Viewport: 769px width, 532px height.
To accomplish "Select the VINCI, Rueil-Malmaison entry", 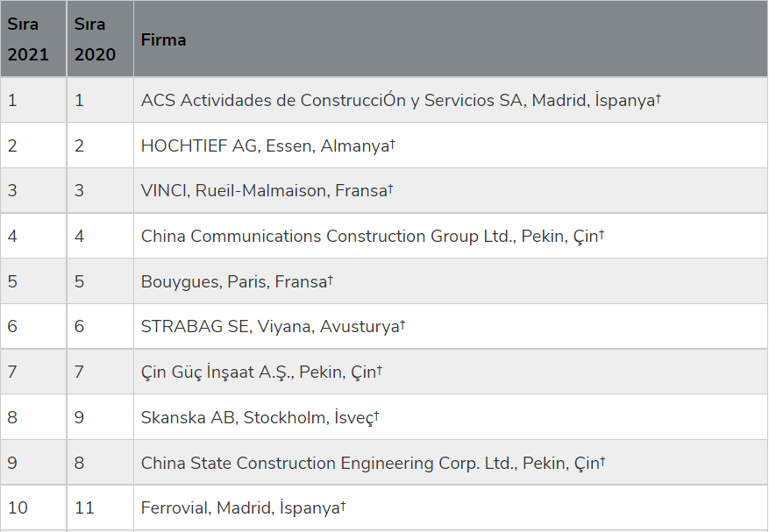I will point(264,190).
